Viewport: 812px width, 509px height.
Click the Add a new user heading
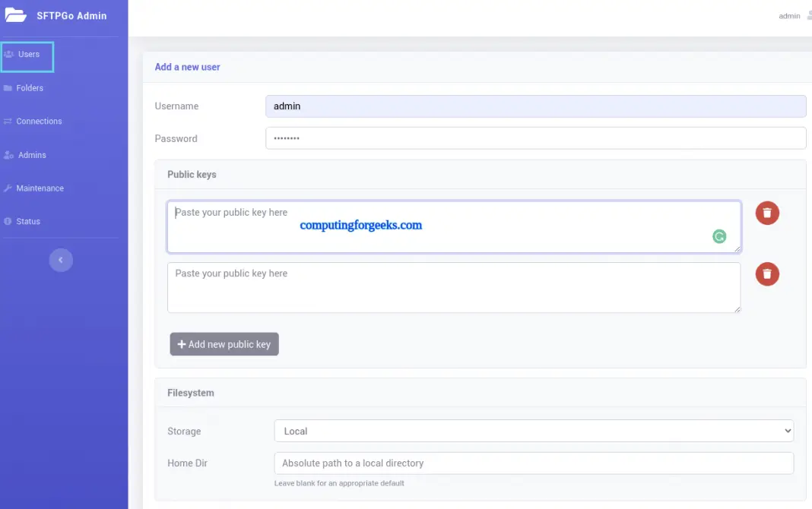(187, 67)
